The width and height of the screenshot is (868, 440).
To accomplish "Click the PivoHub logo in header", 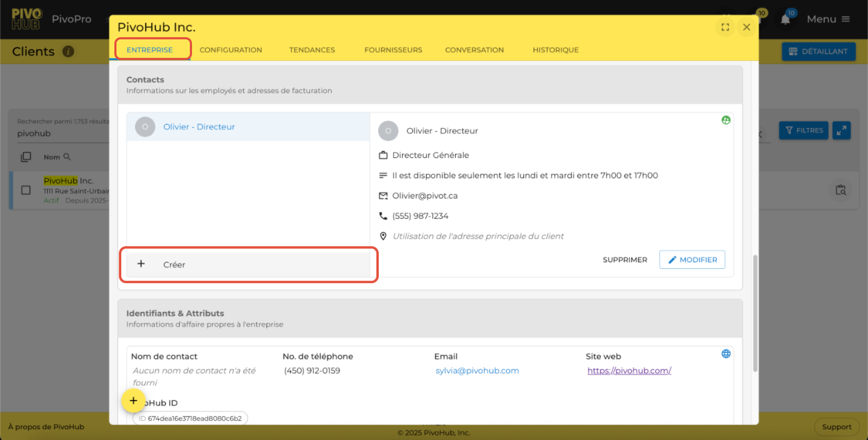I will 27,19.
